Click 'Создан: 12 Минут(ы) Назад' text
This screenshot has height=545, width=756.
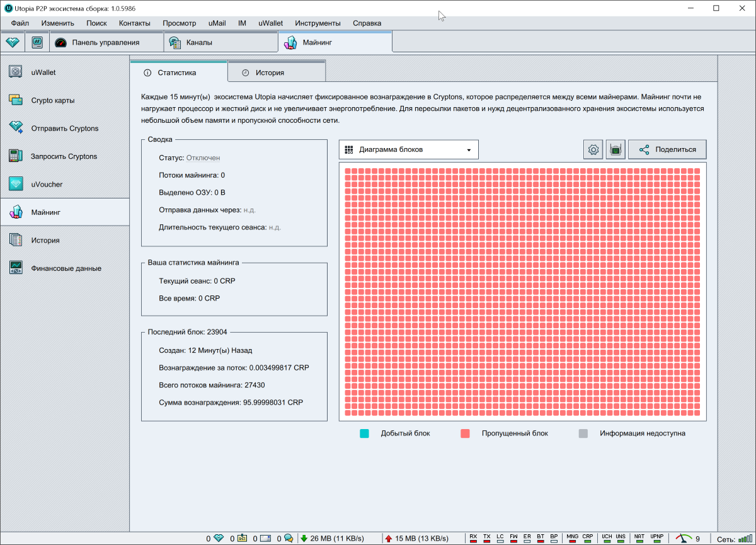205,350
